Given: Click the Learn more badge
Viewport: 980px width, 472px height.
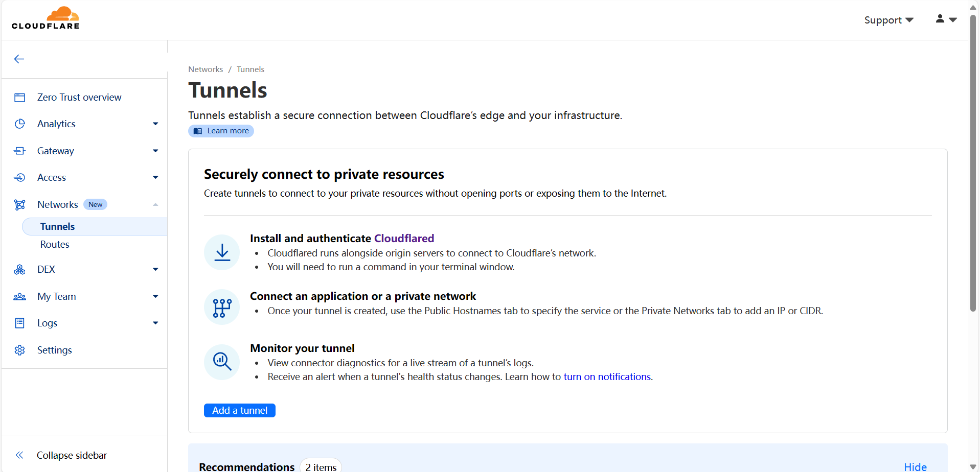Looking at the screenshot, I should [x=221, y=131].
